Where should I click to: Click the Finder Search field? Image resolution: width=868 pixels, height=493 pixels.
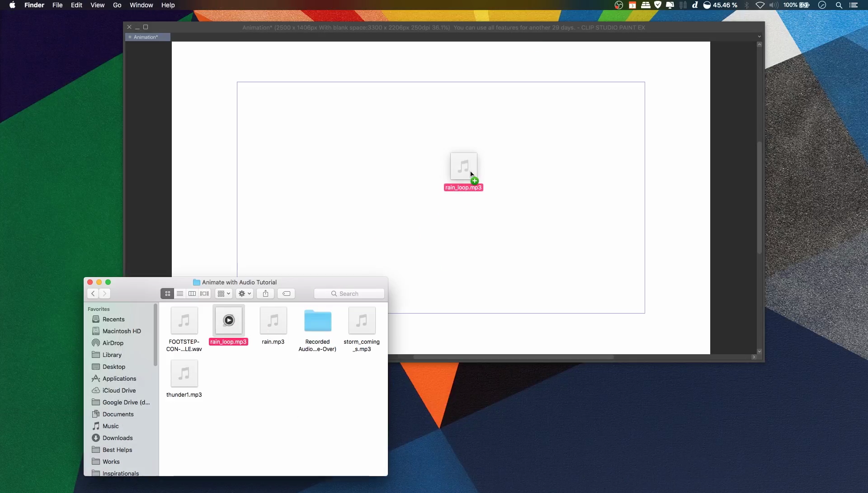tap(349, 294)
